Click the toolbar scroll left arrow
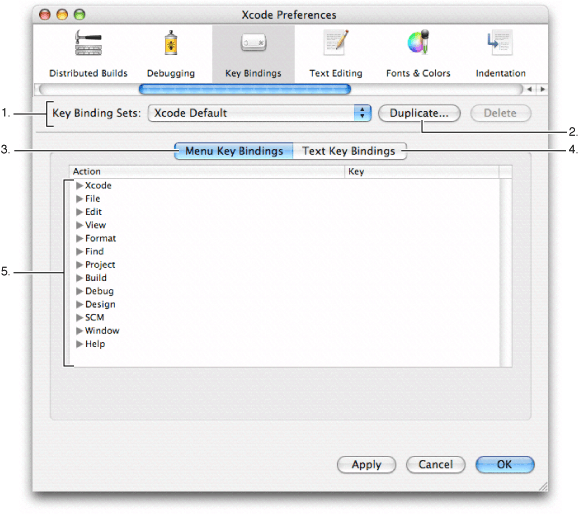 530,89
